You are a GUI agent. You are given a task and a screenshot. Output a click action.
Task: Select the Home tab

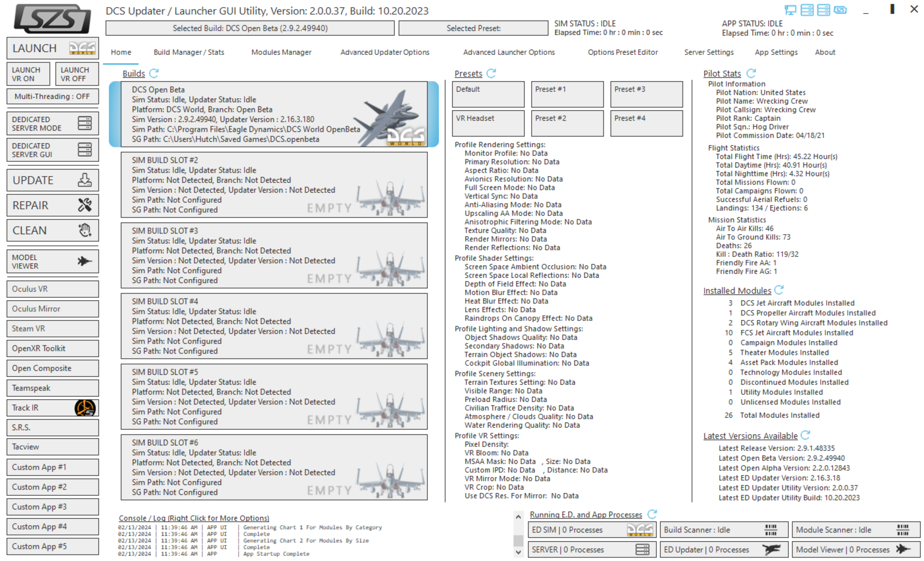[x=121, y=52]
